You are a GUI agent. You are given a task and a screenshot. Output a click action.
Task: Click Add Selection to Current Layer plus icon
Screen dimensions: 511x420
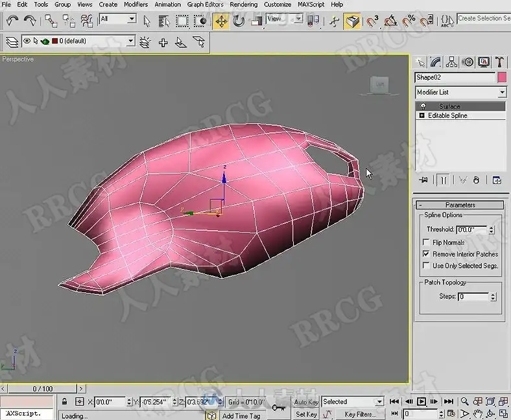pyautogui.click(x=163, y=42)
